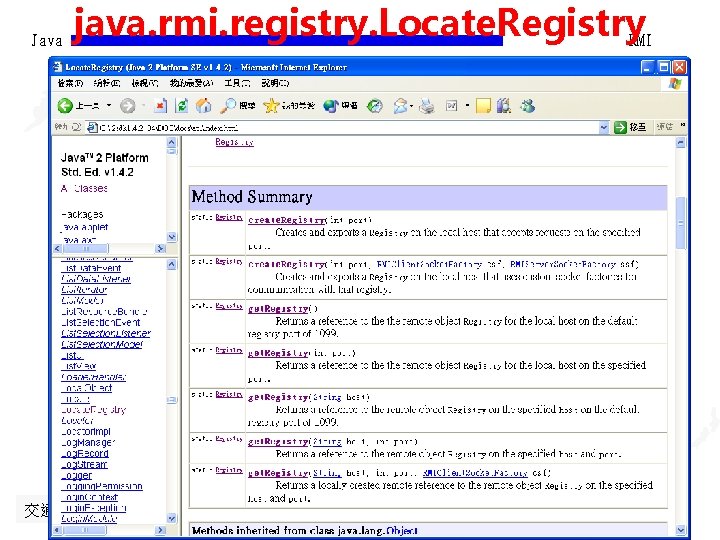Open LocatorImpl class link

pyautogui.click(x=86, y=432)
